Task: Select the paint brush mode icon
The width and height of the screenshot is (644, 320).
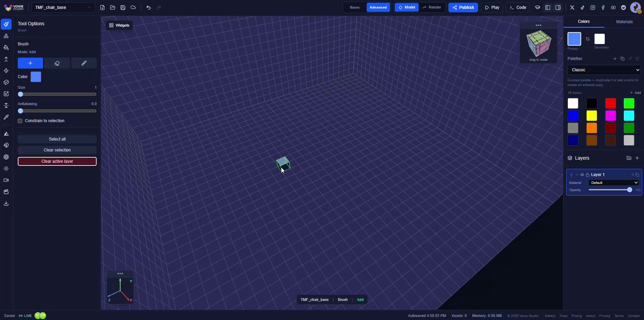Action: click(x=84, y=63)
